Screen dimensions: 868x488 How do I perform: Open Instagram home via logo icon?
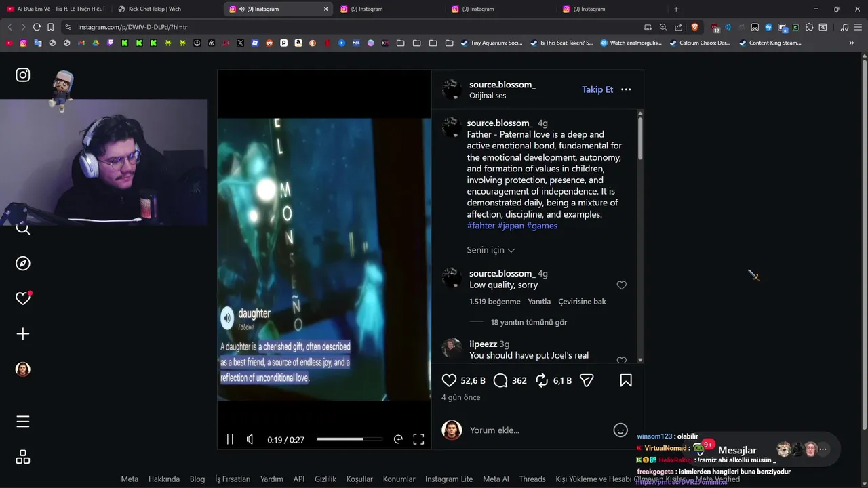pos(23,75)
